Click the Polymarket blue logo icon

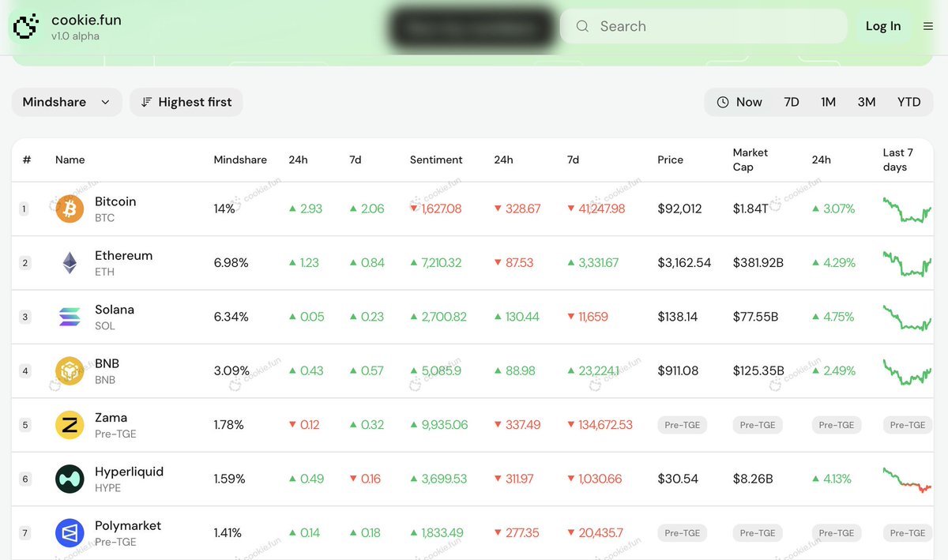click(x=70, y=533)
